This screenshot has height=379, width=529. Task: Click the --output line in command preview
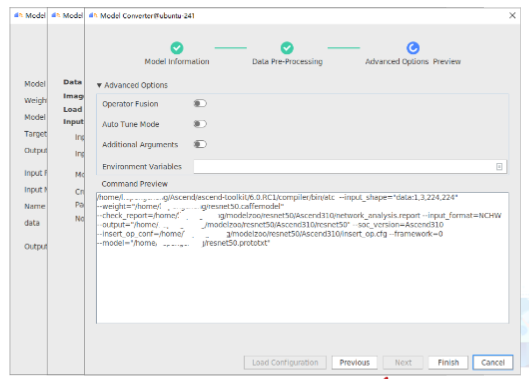270,224
